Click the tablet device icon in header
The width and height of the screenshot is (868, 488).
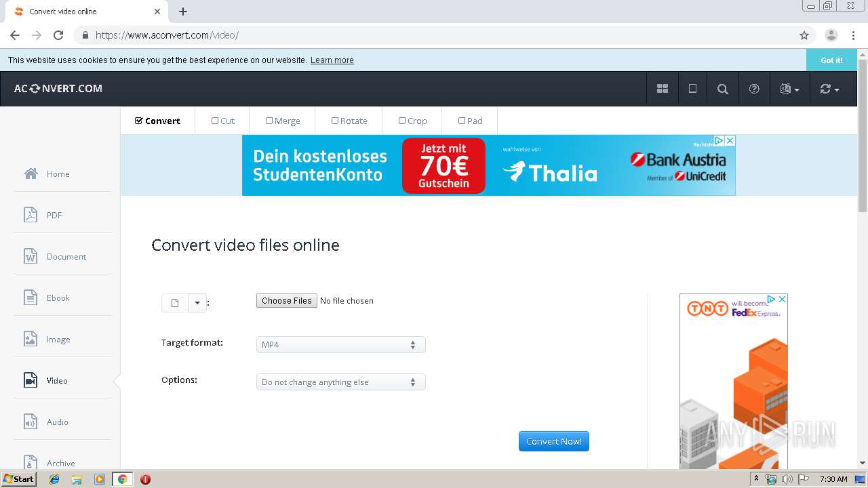click(692, 89)
